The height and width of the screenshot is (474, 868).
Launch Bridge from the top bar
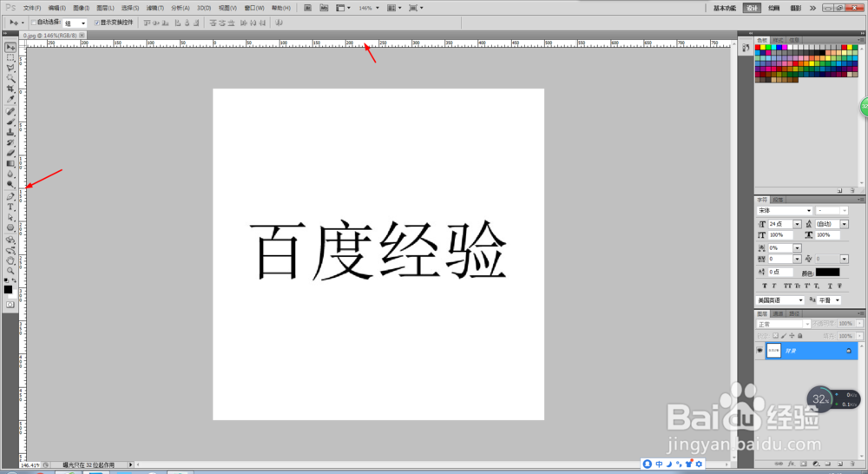308,8
